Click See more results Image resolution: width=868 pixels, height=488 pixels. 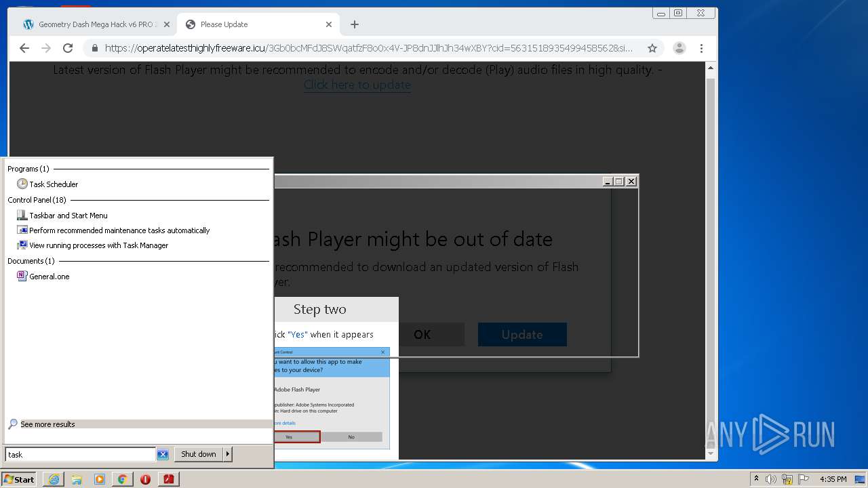(x=47, y=424)
